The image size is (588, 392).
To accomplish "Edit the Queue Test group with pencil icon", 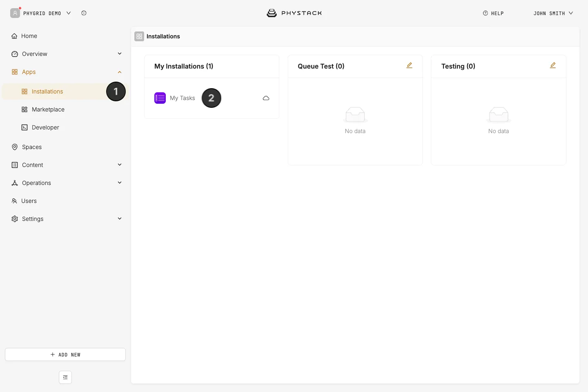I will point(410,65).
